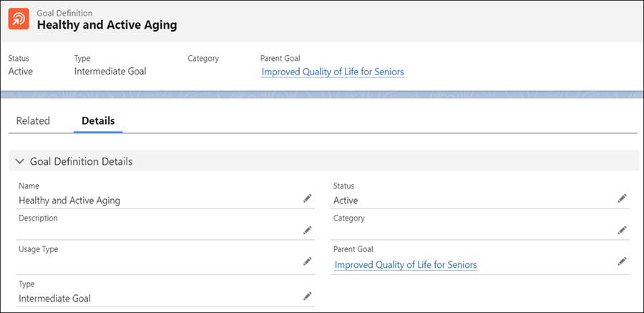
Task: Open Parent Goal link in details section
Action: 406,264
